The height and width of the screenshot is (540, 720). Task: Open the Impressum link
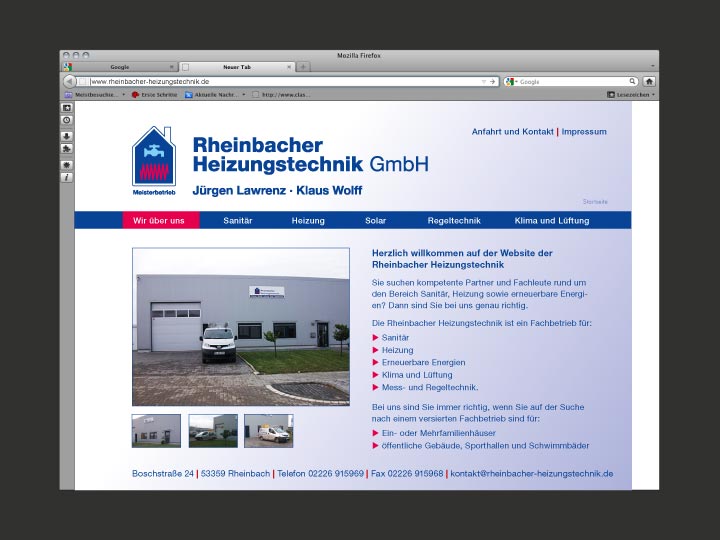[x=584, y=132]
